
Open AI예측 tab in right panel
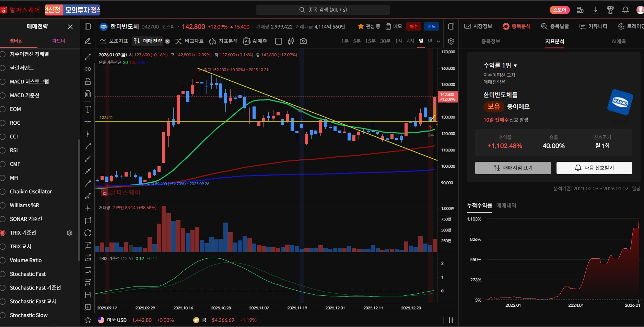pyautogui.click(x=619, y=41)
